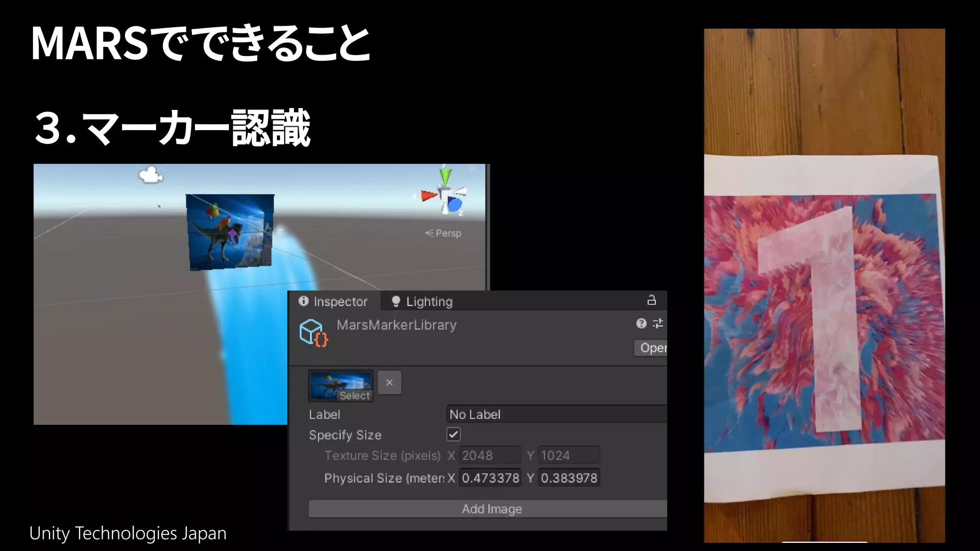This screenshot has height=551, width=980.
Task: Click the cloud icon in scene view
Action: 151,175
